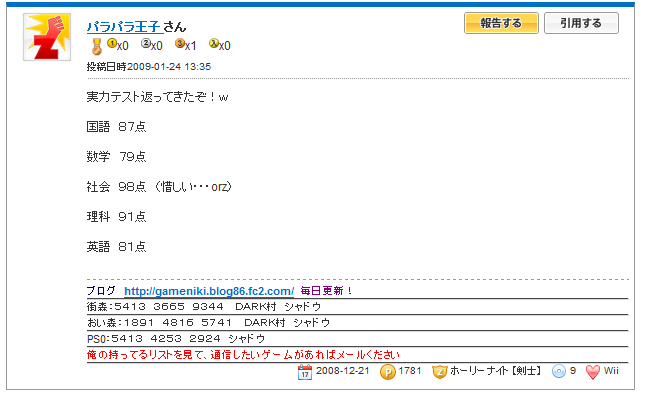Click the fourth medal icon with x0
The width and height of the screenshot is (645, 398).
(x=214, y=43)
